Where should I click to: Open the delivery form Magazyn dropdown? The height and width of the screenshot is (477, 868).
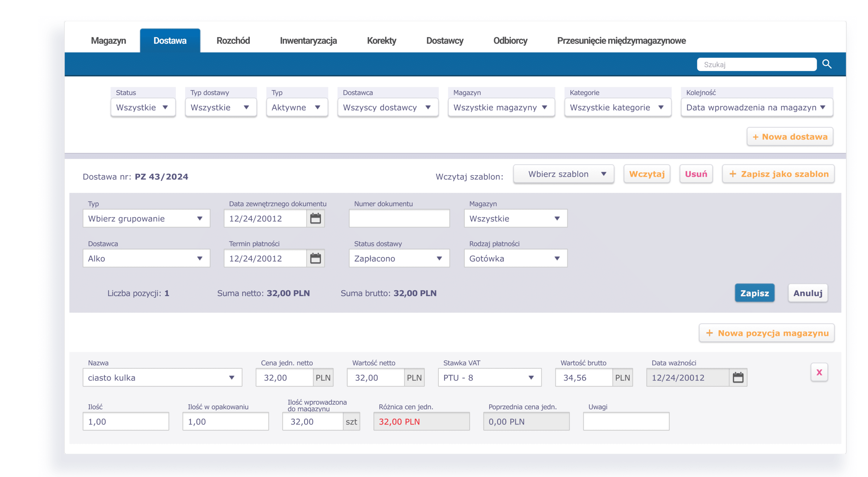click(x=516, y=218)
